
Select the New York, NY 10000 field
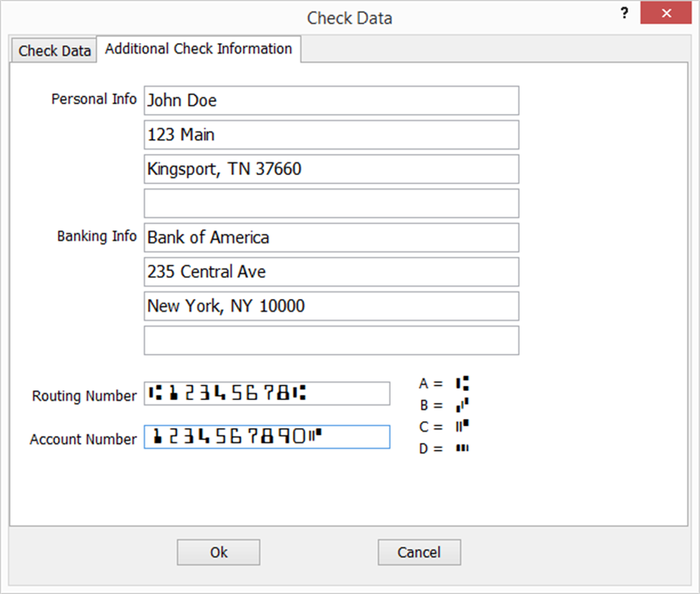[331, 306]
